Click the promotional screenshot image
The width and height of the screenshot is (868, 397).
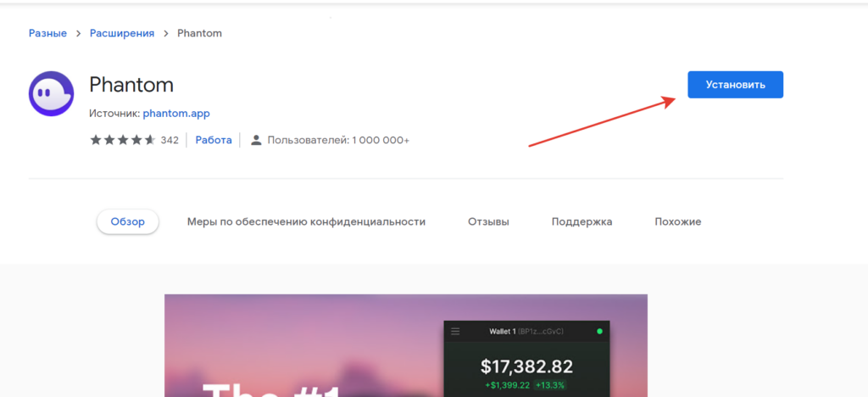pyautogui.click(x=406, y=345)
